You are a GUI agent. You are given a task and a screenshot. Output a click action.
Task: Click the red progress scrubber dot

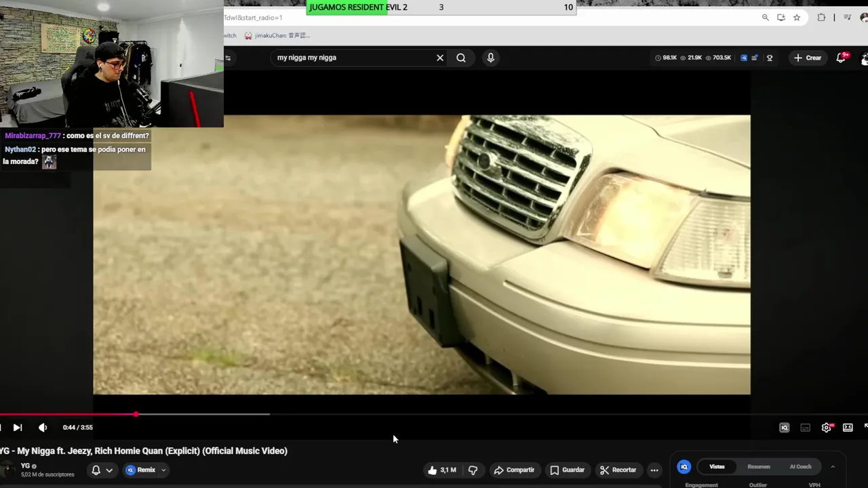tap(136, 414)
